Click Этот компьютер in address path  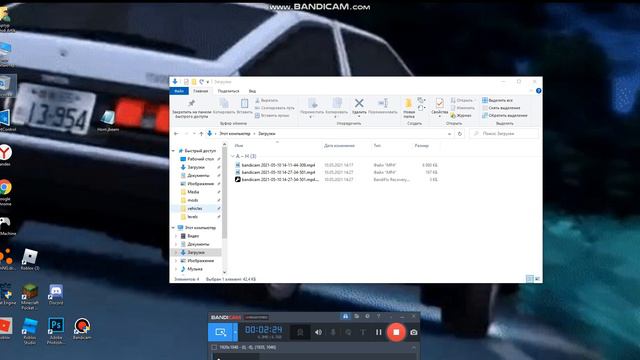pos(235,133)
